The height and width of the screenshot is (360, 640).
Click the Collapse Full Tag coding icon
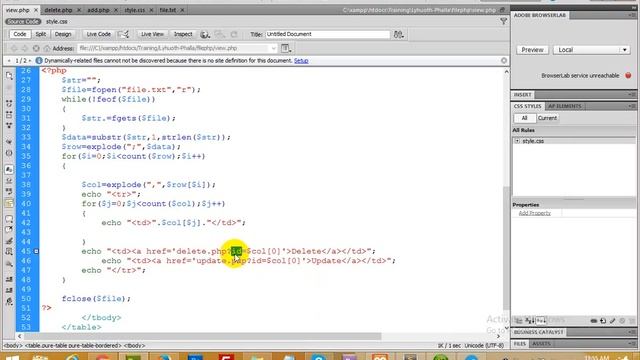point(9,104)
